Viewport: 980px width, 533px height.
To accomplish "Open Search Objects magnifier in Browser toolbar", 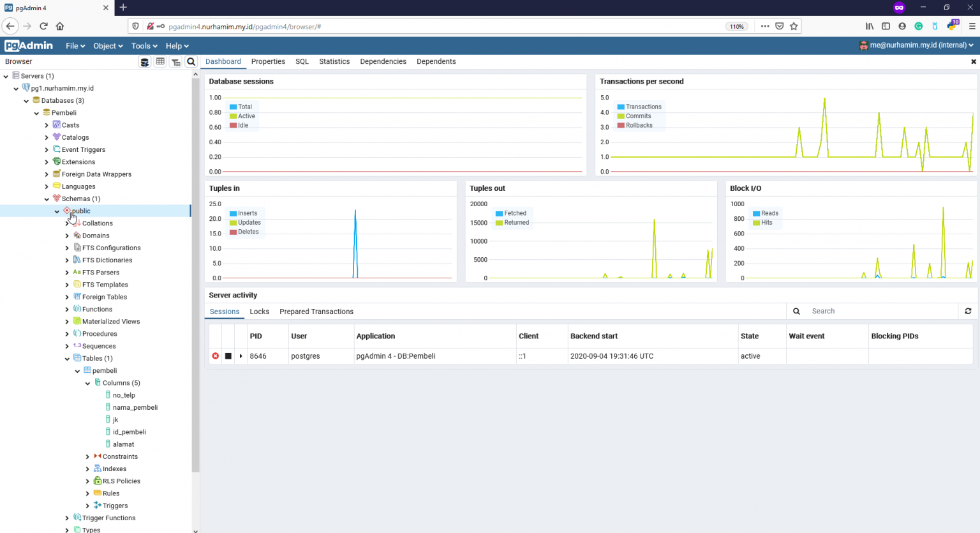I will 191,62.
